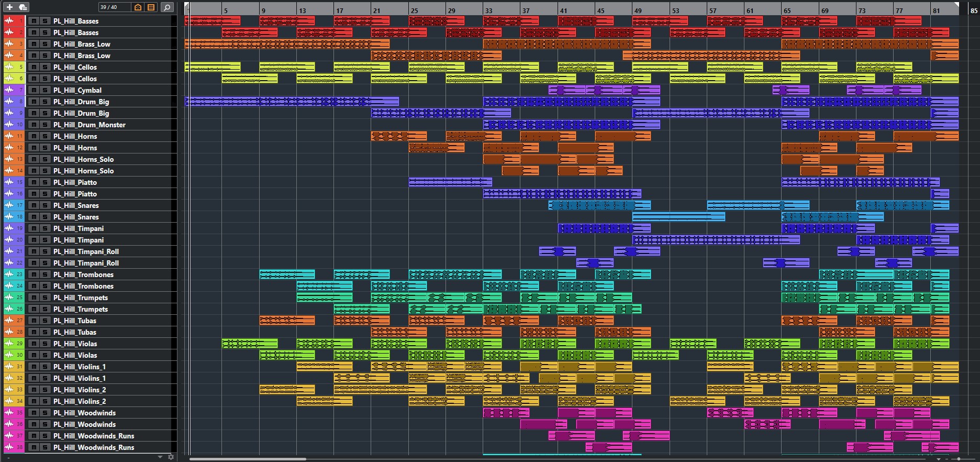
Task: Click the Add Track plus icon
Action: 9,7
